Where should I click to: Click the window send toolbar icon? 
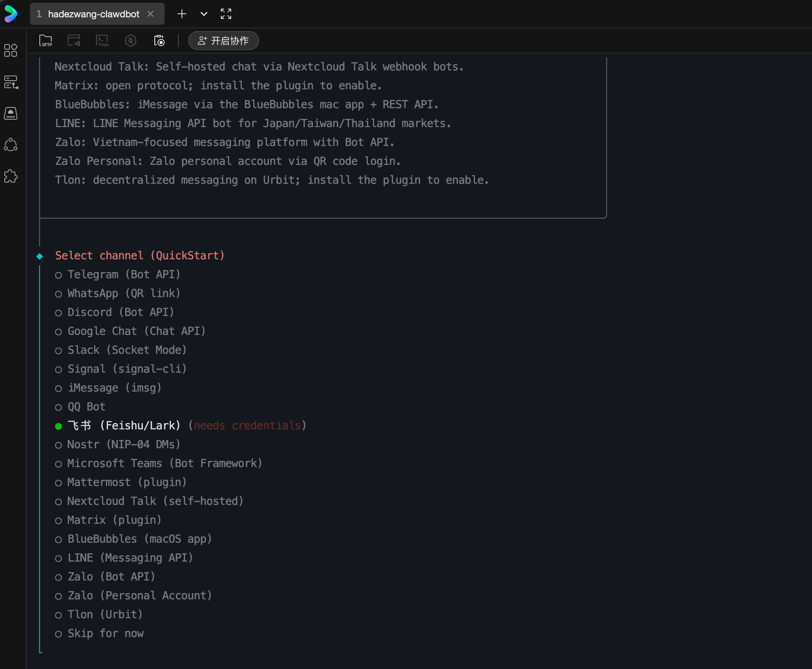pos(74,41)
